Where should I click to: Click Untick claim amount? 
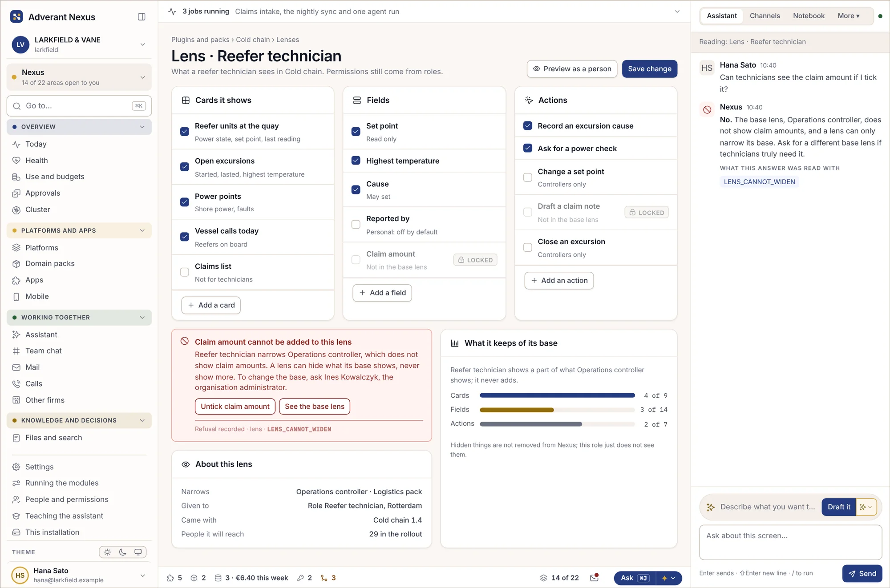(x=235, y=407)
